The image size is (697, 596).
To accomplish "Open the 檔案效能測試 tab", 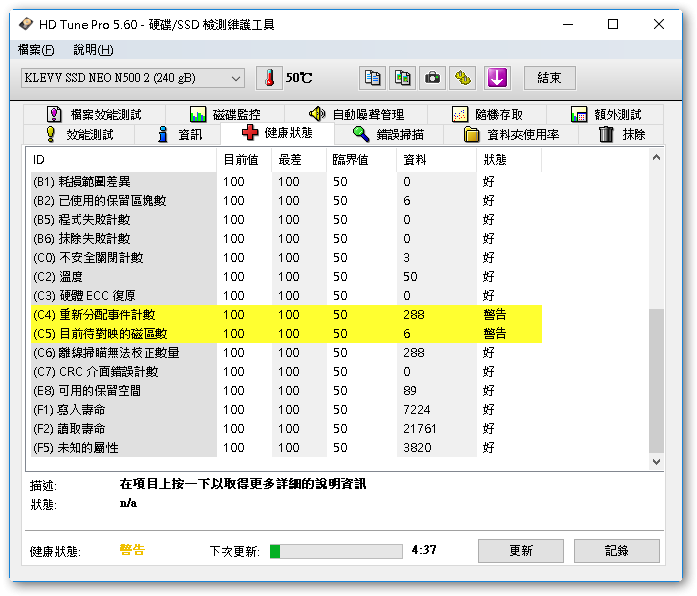I will tap(94, 114).
